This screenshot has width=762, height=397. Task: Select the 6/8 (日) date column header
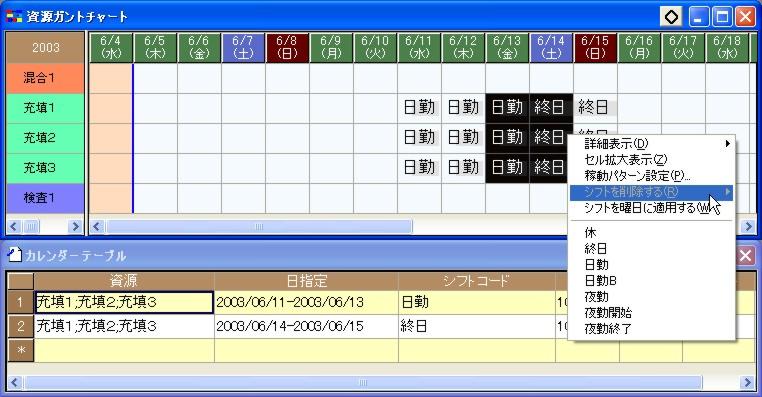point(287,48)
